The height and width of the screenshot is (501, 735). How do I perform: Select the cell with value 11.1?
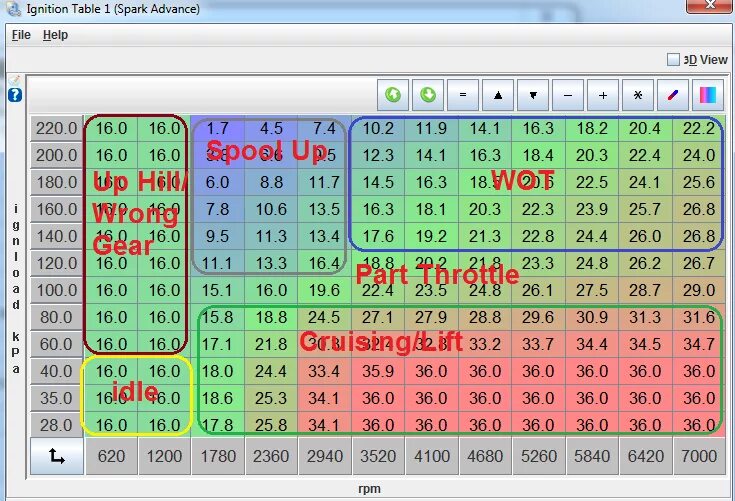click(x=218, y=263)
